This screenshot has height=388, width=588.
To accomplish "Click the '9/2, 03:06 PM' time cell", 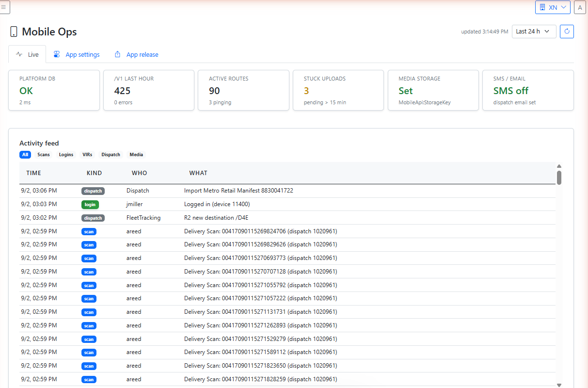I will [x=39, y=191].
